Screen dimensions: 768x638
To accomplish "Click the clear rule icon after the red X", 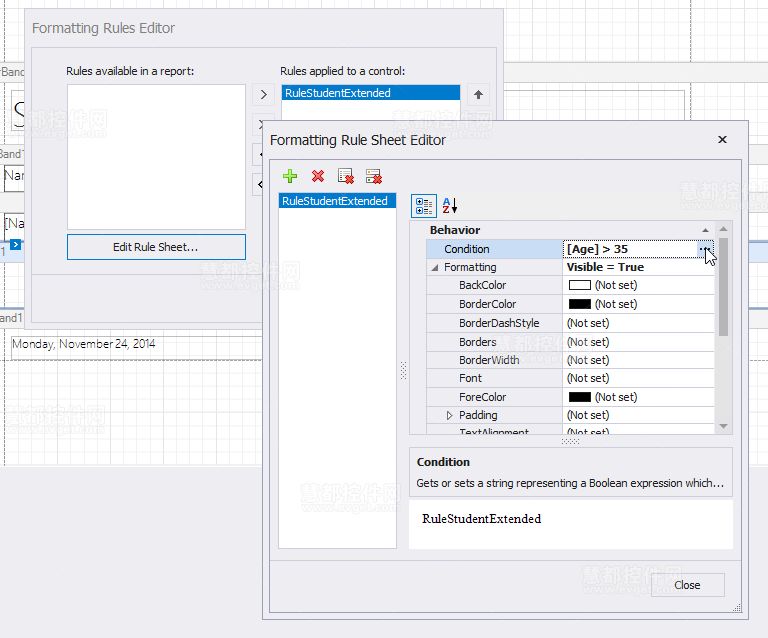I will [346, 176].
